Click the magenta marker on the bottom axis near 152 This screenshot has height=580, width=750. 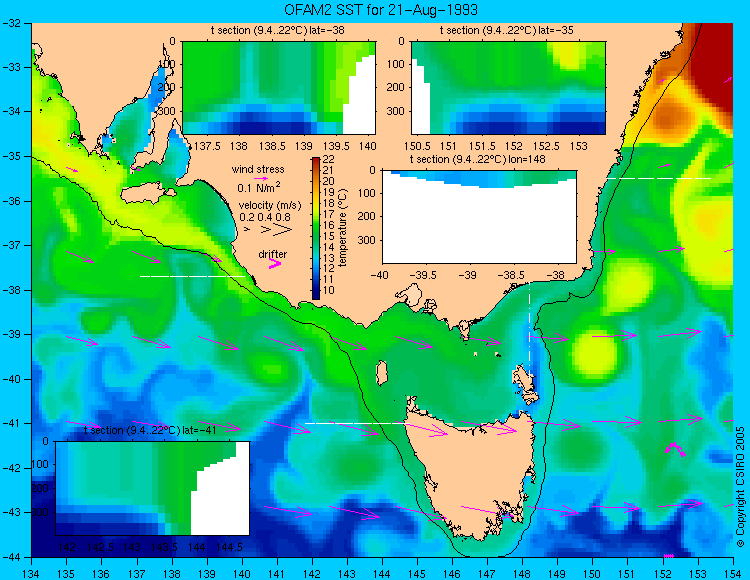669,556
